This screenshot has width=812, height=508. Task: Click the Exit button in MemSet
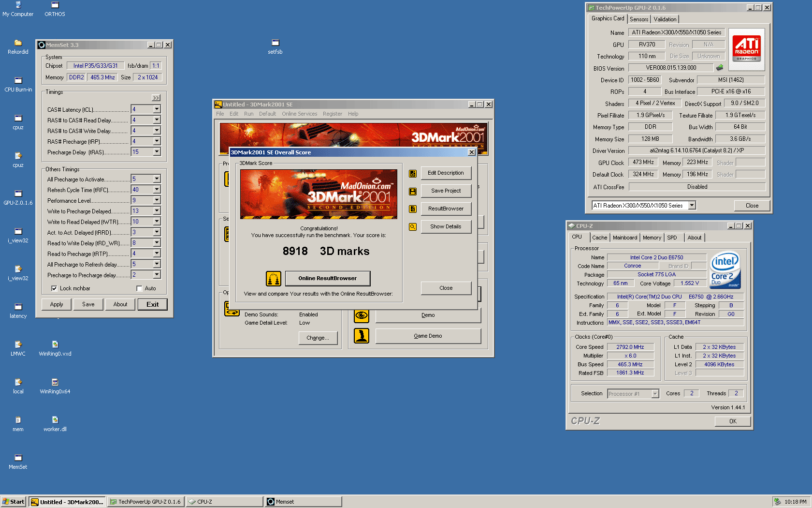pos(153,304)
